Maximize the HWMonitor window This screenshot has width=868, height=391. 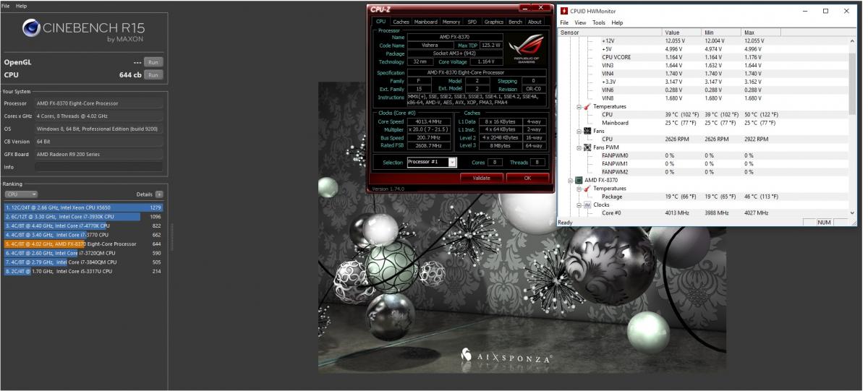pos(826,11)
